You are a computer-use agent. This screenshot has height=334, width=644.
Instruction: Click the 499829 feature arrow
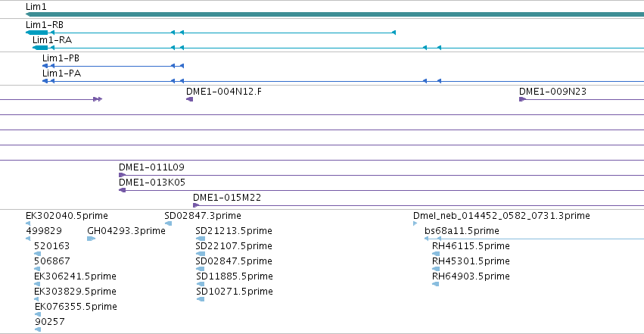coord(28,239)
